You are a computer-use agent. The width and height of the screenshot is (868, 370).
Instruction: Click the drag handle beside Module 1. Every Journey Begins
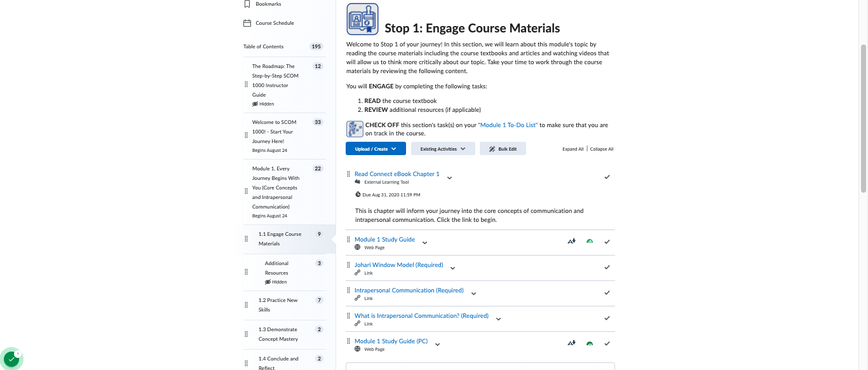click(247, 191)
